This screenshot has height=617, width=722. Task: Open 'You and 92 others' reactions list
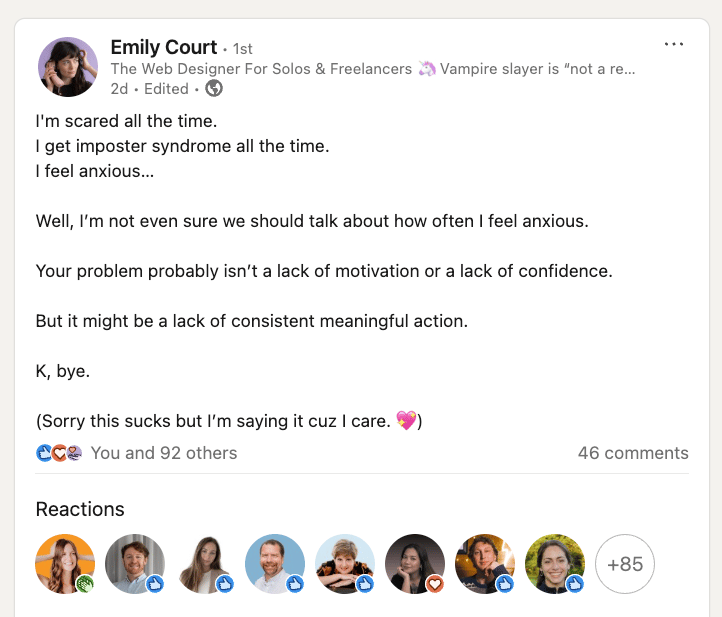coord(164,453)
